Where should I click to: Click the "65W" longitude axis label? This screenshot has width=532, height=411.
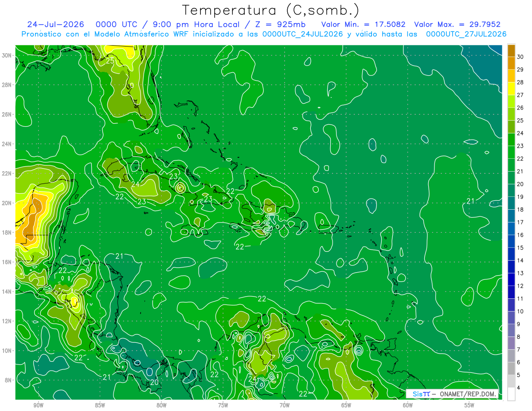tap(346, 405)
